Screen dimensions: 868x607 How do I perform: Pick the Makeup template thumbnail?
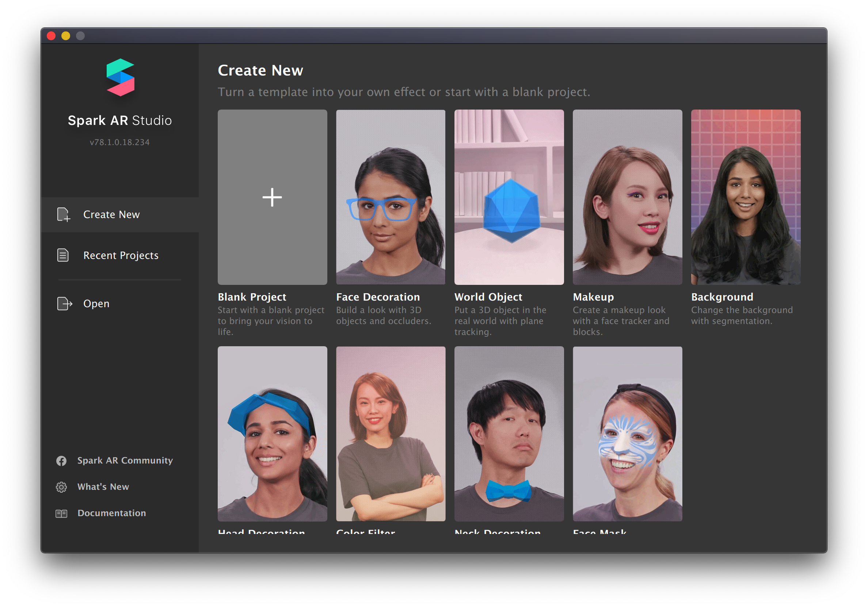(627, 197)
